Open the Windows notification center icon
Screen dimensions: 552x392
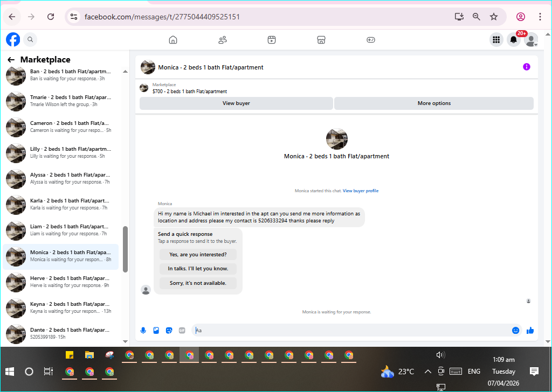pyautogui.click(x=534, y=372)
